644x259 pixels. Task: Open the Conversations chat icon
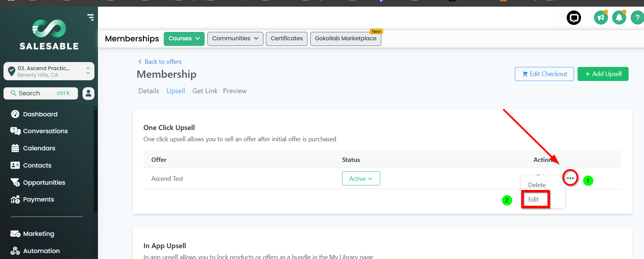[15, 131]
